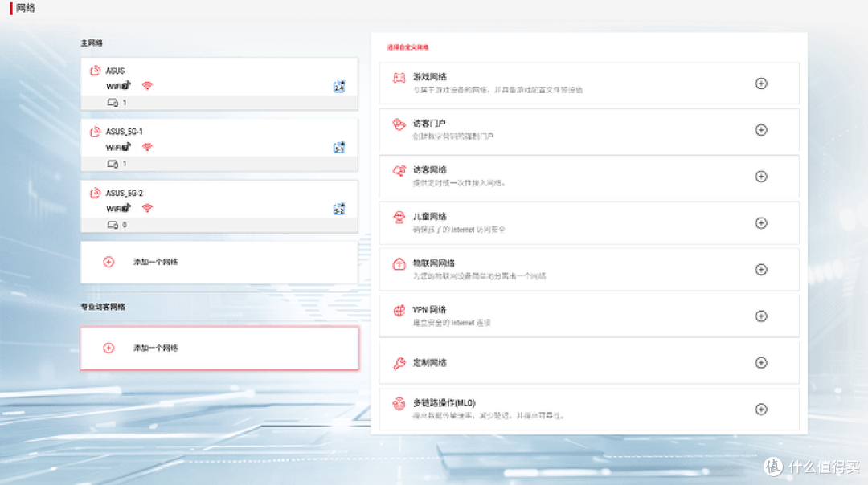Click the child face icon for 儿童网络
This screenshot has height=485, width=868.
399,218
